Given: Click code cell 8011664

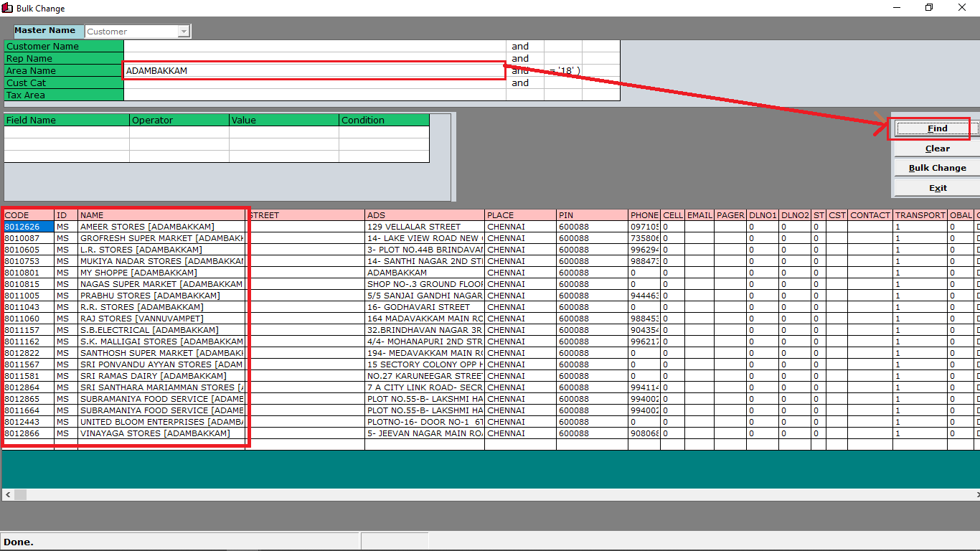Looking at the screenshot, I should coord(29,410).
